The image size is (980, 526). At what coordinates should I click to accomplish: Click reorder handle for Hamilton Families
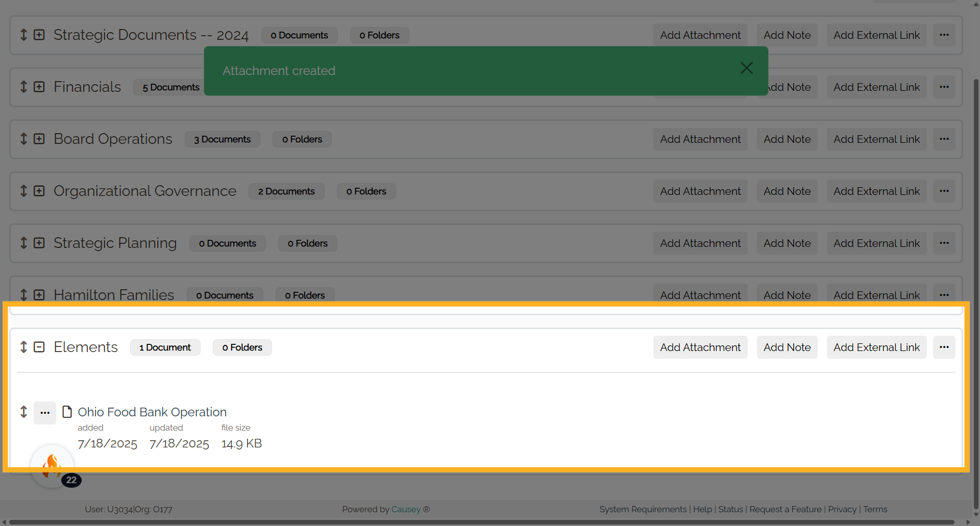pyautogui.click(x=23, y=295)
